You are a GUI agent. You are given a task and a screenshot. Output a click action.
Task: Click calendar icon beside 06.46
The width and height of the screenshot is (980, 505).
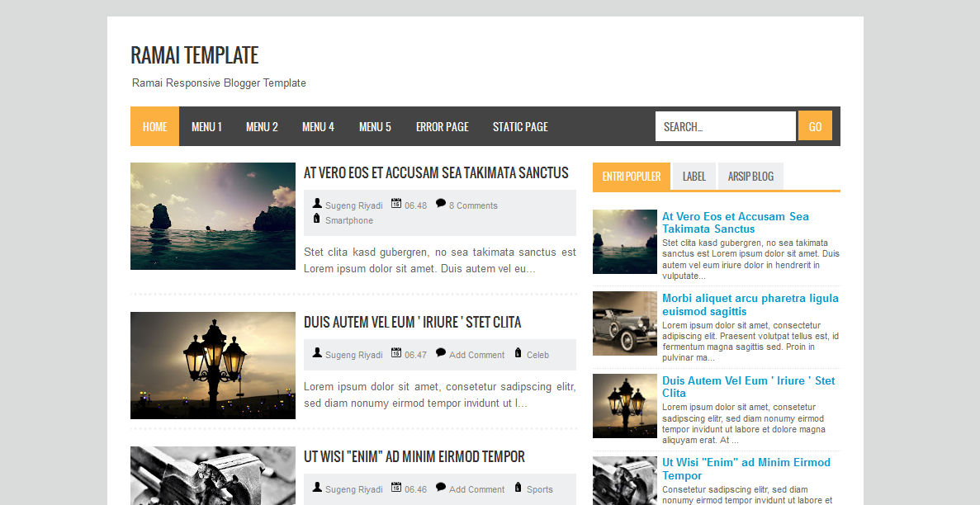396,487
